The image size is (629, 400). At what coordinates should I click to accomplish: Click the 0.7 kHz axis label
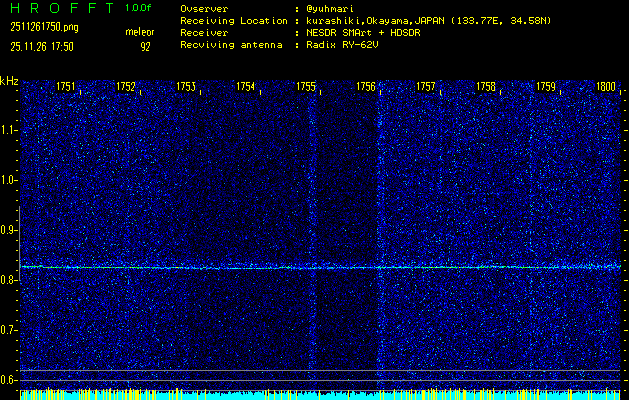9,330
